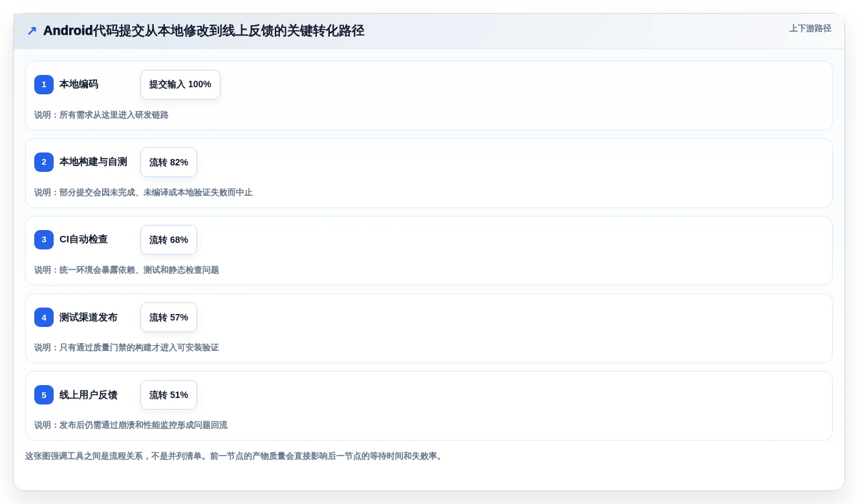Image resolution: width=858 pixels, height=504 pixels.
Task: Click the 本地编码 step title
Action: pos(79,85)
